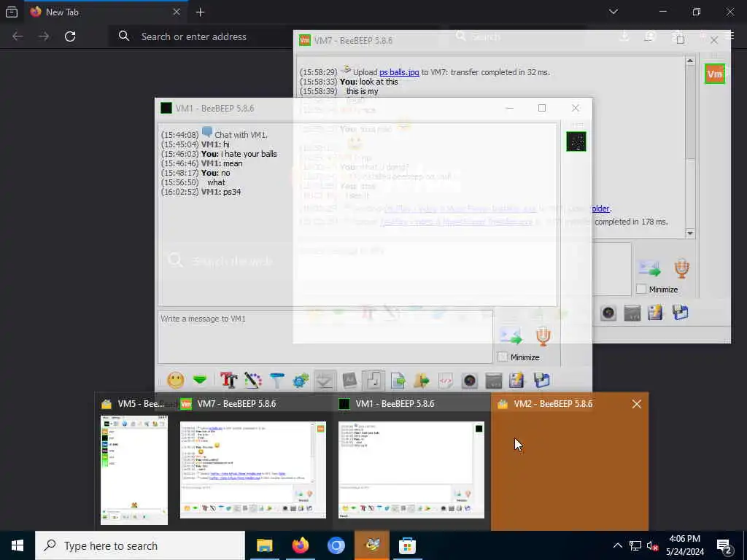This screenshot has width=747, height=560.
Task: Expand system tray hidden icons chevron
Action: click(x=617, y=545)
